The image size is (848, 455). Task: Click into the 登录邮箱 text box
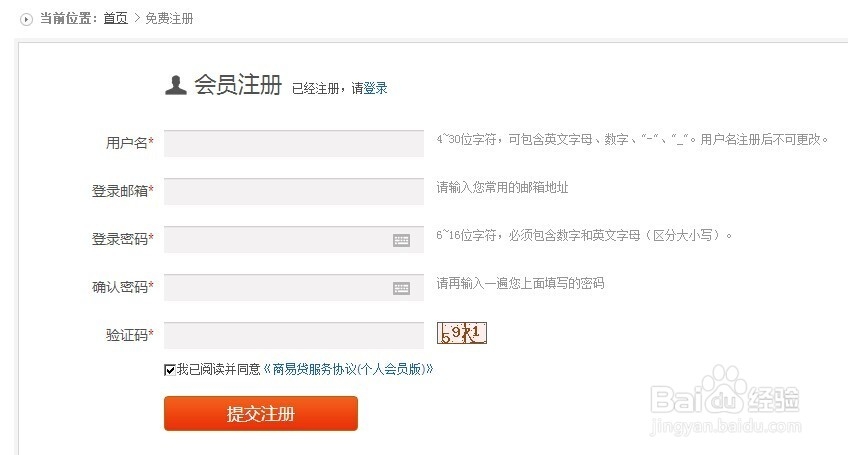click(x=294, y=191)
